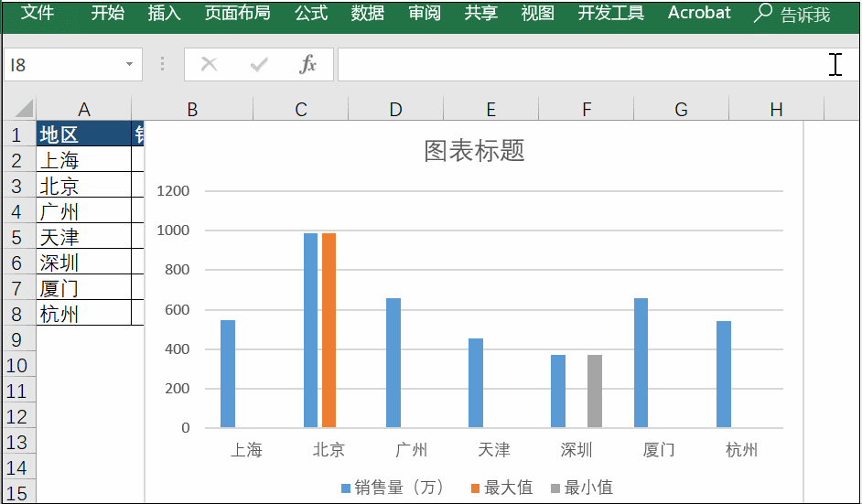Screen dimensions: 862x504
Task: Select column A header
Action: [83, 110]
